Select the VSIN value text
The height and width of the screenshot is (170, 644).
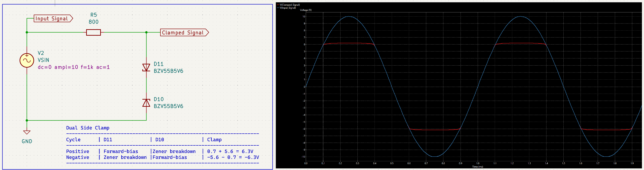(x=43, y=60)
